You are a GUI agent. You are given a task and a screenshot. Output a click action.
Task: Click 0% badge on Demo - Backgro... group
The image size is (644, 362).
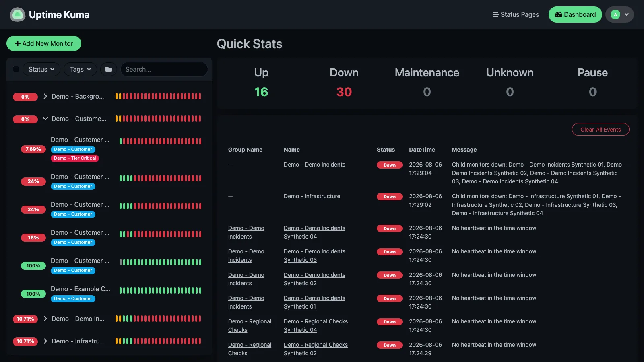[x=25, y=97]
